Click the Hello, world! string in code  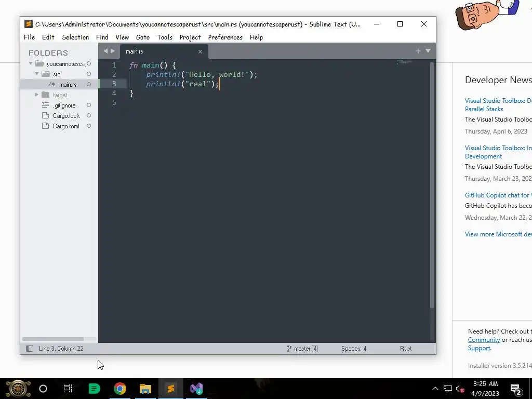(x=217, y=75)
